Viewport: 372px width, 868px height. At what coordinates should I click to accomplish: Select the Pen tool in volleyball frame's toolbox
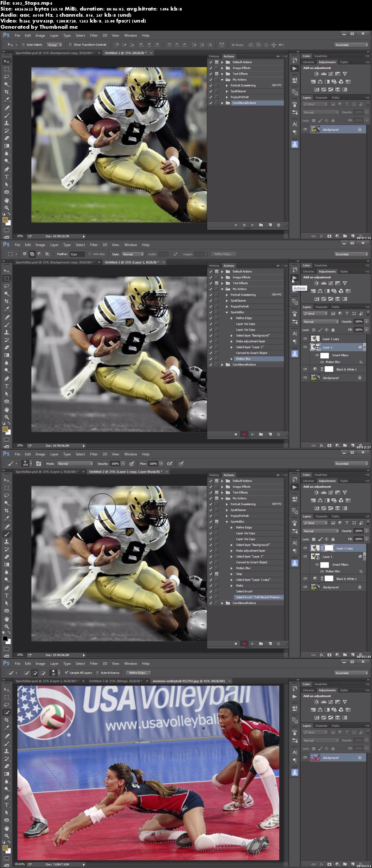7,797
